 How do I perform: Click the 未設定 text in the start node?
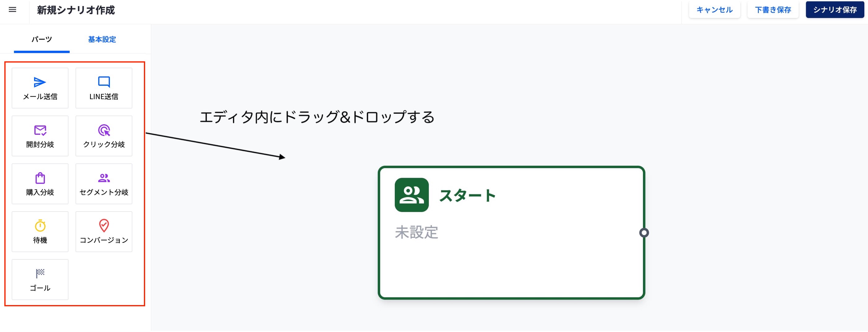[416, 233]
